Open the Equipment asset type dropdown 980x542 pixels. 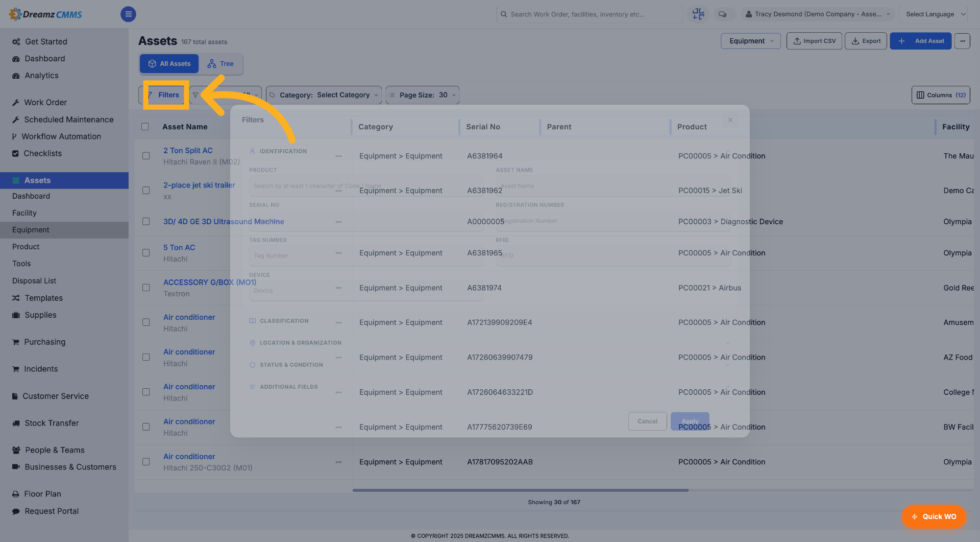751,41
